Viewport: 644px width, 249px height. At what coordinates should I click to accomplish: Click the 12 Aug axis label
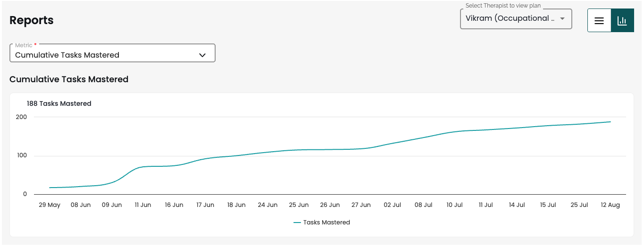click(x=610, y=205)
